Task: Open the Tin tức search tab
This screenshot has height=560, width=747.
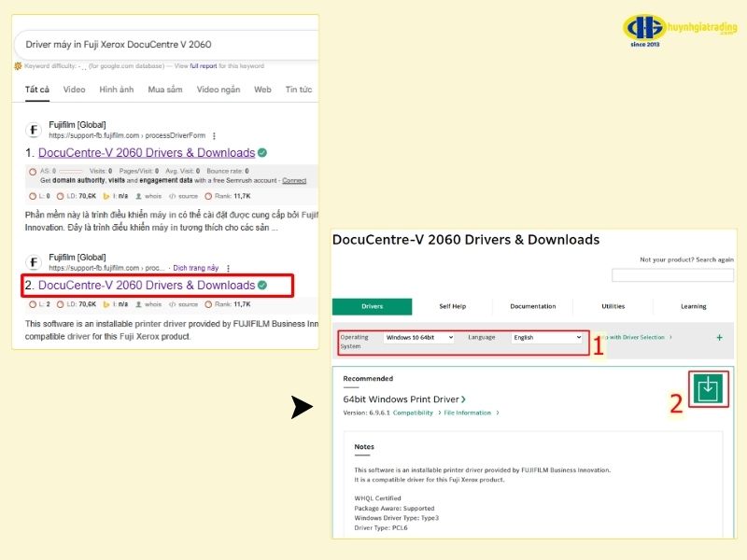Action: pos(299,90)
